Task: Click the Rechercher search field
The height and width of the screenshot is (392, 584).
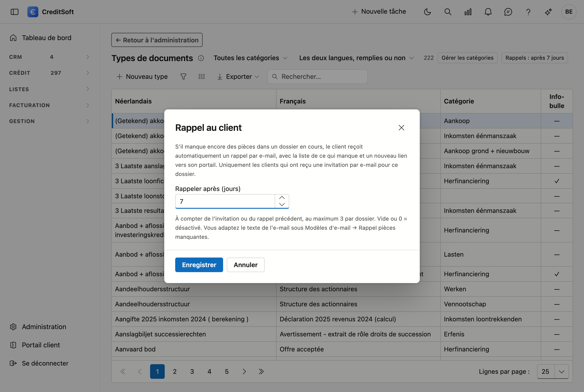Action: 317,77
